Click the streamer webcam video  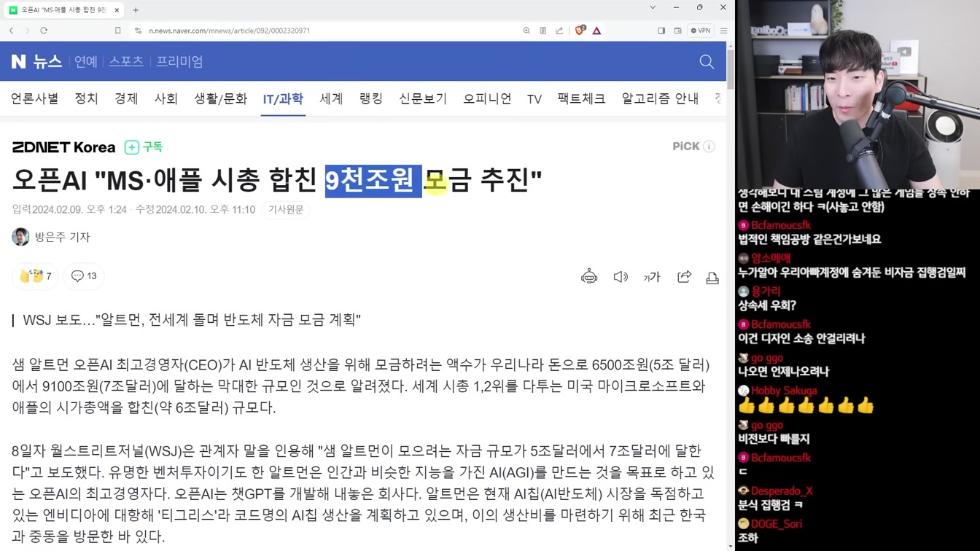857,95
